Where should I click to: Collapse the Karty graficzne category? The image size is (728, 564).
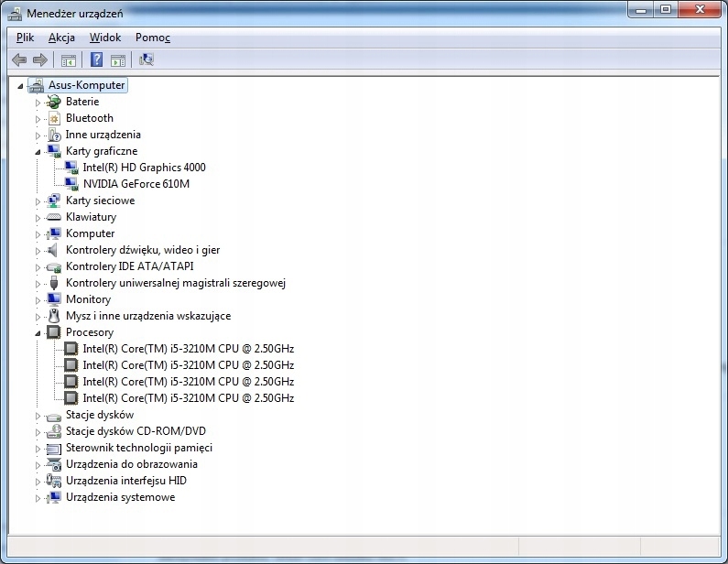pyautogui.click(x=38, y=152)
